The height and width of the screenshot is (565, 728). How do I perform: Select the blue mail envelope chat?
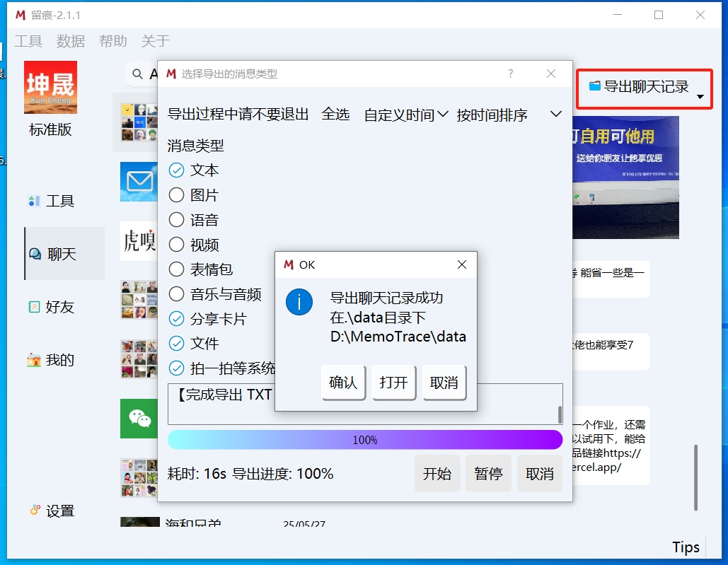tap(139, 181)
